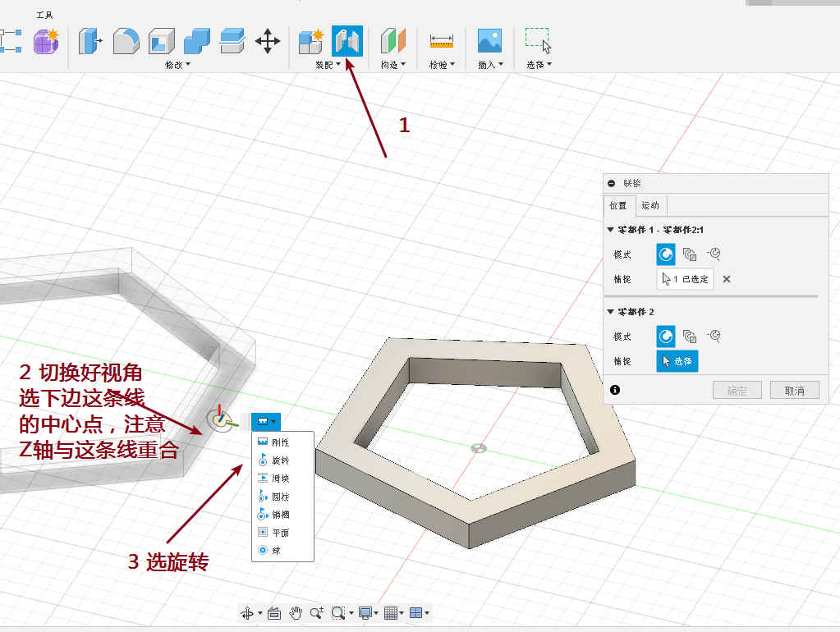Switch to the 运动 tab
Image resolution: width=840 pixels, height=632 pixels.
pos(651,206)
